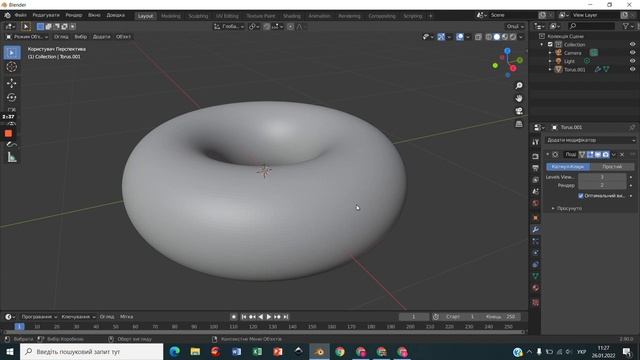640x360 pixels.
Task: Select the Select Box tool
Action: [x=11, y=53]
